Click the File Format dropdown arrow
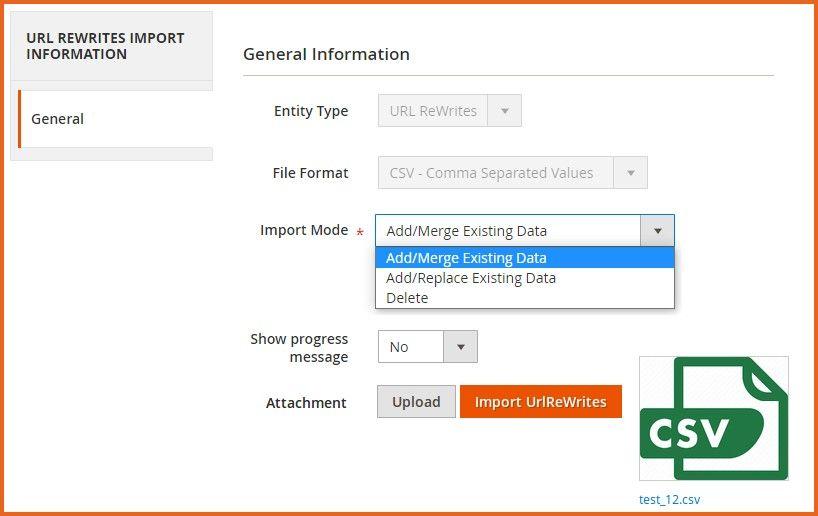 (x=630, y=173)
